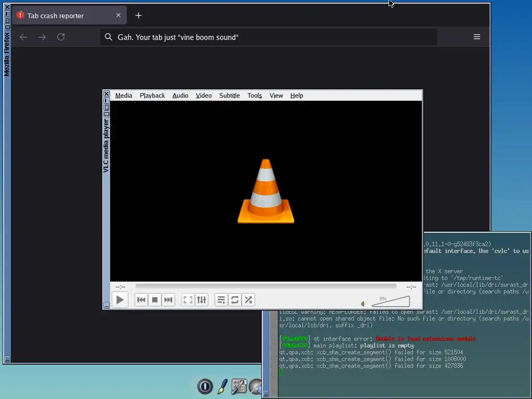
Task: Select the Tab crash reporter tab in Firefox
Action: point(70,15)
